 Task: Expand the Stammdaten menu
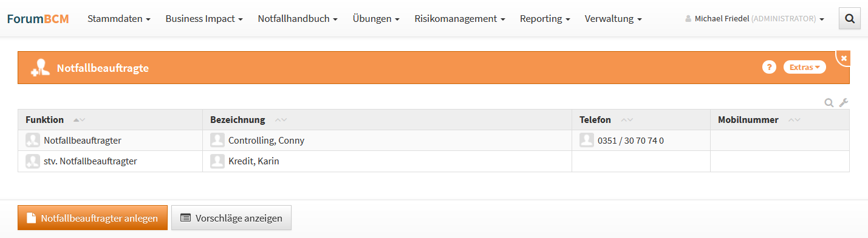point(119,19)
